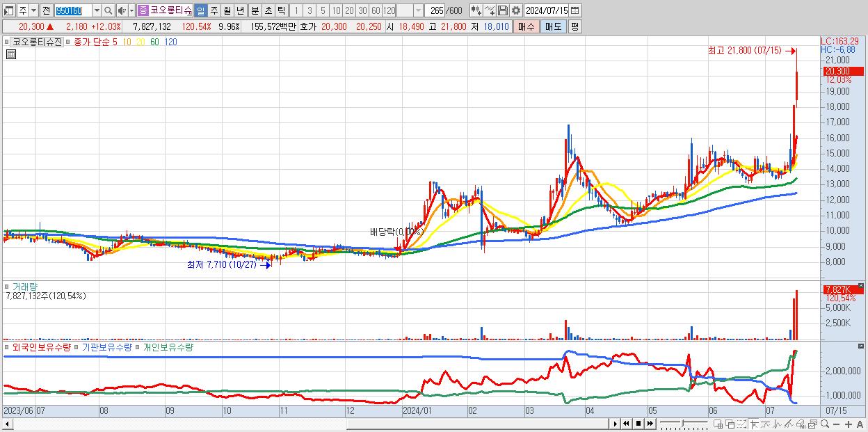Select the 분 minute period tab
The image size is (868, 432).
(x=254, y=10)
